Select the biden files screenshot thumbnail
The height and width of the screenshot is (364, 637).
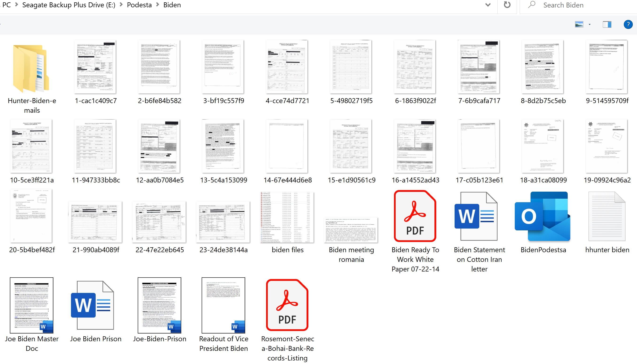click(287, 217)
